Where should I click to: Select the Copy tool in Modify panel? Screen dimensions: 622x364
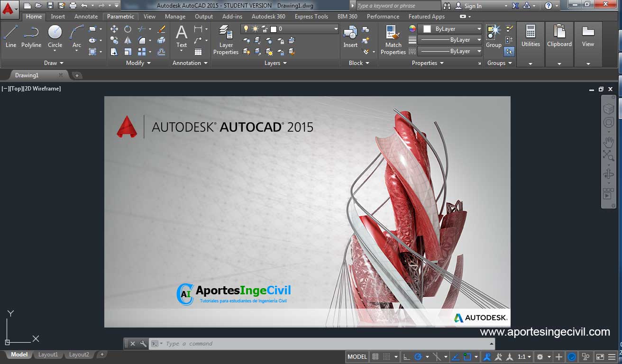(x=114, y=40)
